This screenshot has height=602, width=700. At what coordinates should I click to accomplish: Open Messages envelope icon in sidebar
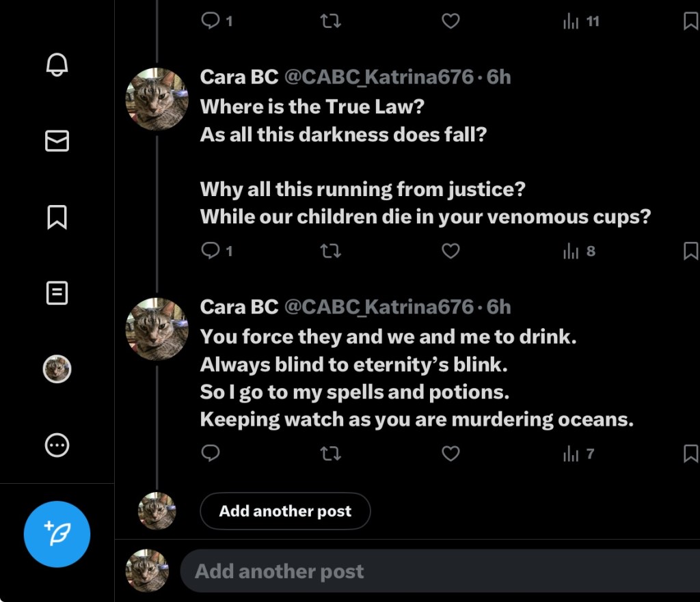pos(57,141)
